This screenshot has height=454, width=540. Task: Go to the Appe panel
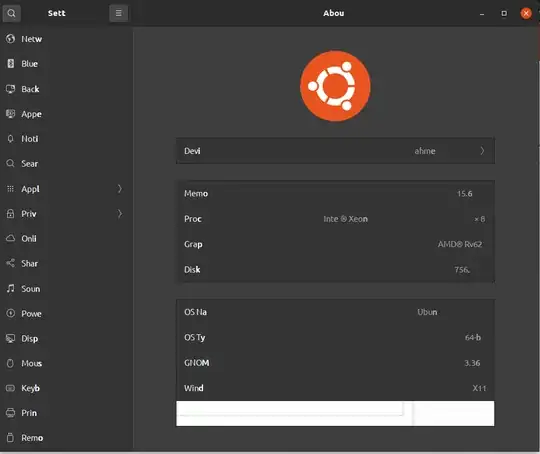click(x=67, y=114)
